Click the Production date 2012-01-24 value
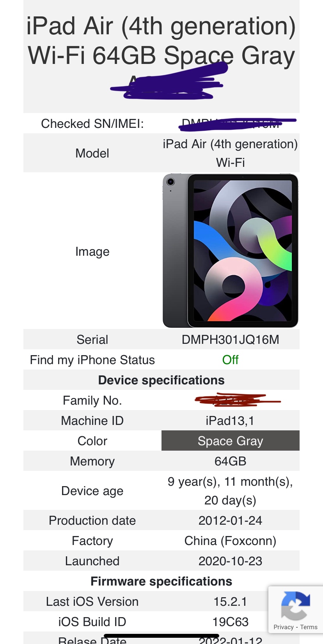323x644 pixels. pyautogui.click(x=231, y=520)
